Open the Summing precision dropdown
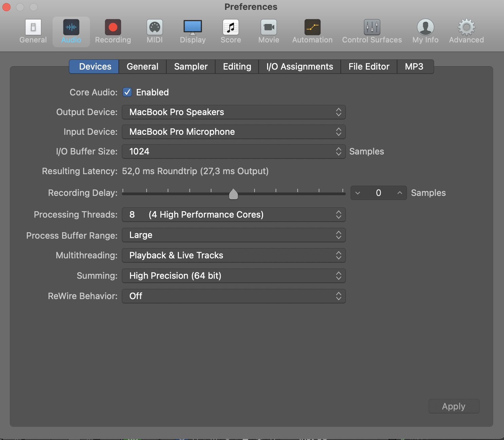Screen dimensions: 504x440 pos(234,276)
